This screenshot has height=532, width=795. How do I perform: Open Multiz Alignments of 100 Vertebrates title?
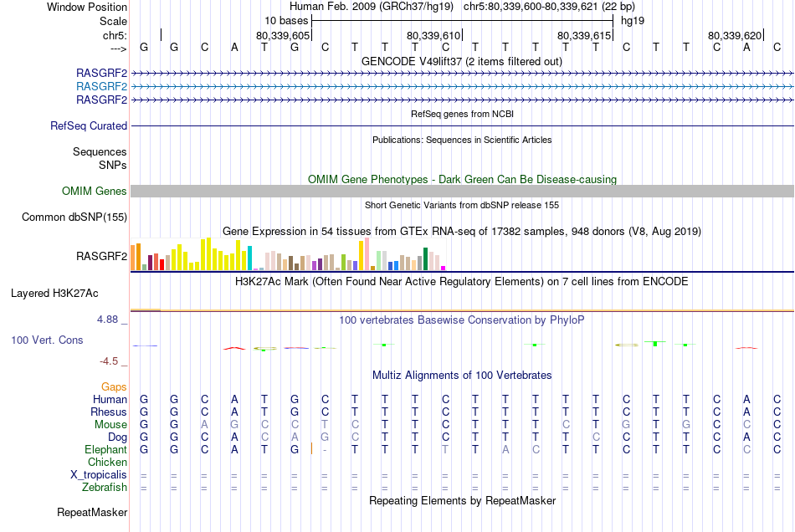click(462, 375)
